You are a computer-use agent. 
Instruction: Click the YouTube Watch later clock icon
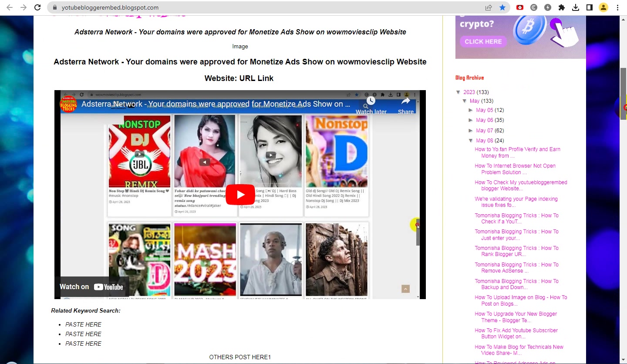pos(371,101)
